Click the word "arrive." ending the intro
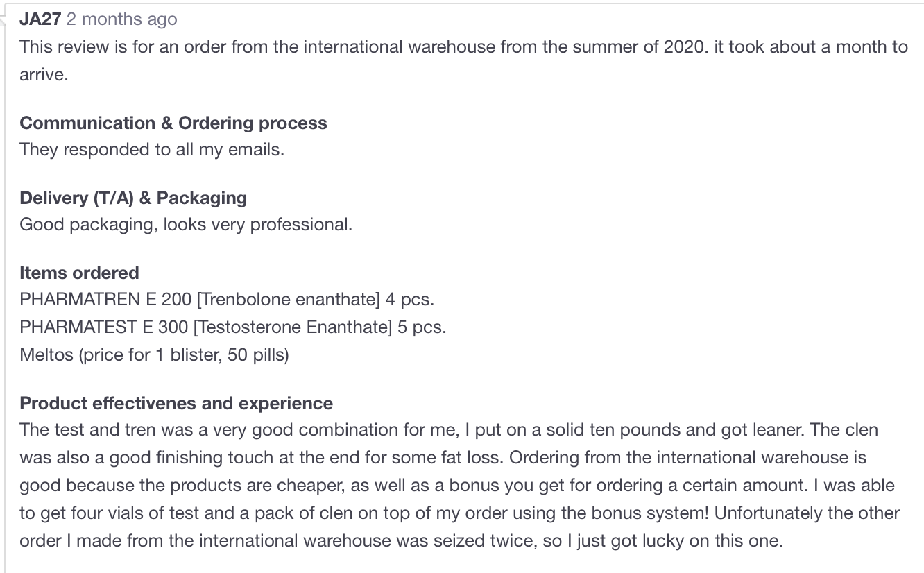Image resolution: width=924 pixels, height=573 pixels. coord(44,75)
